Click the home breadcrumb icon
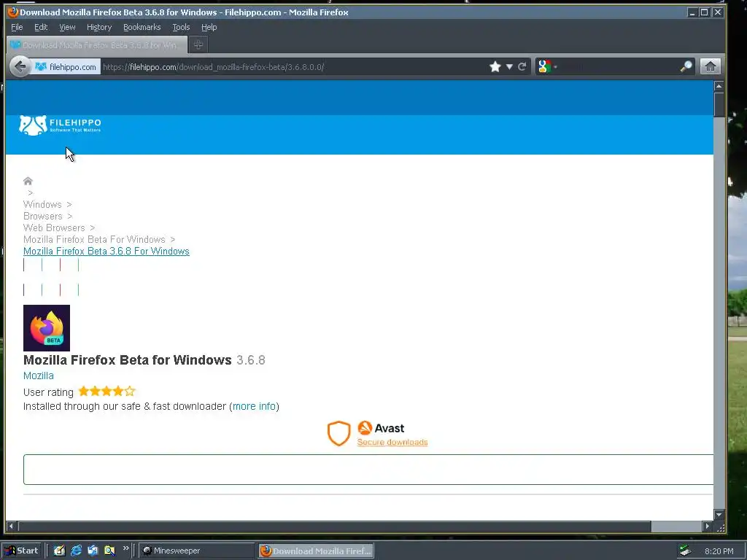Viewport: 747px width, 560px height. pyautogui.click(x=28, y=181)
